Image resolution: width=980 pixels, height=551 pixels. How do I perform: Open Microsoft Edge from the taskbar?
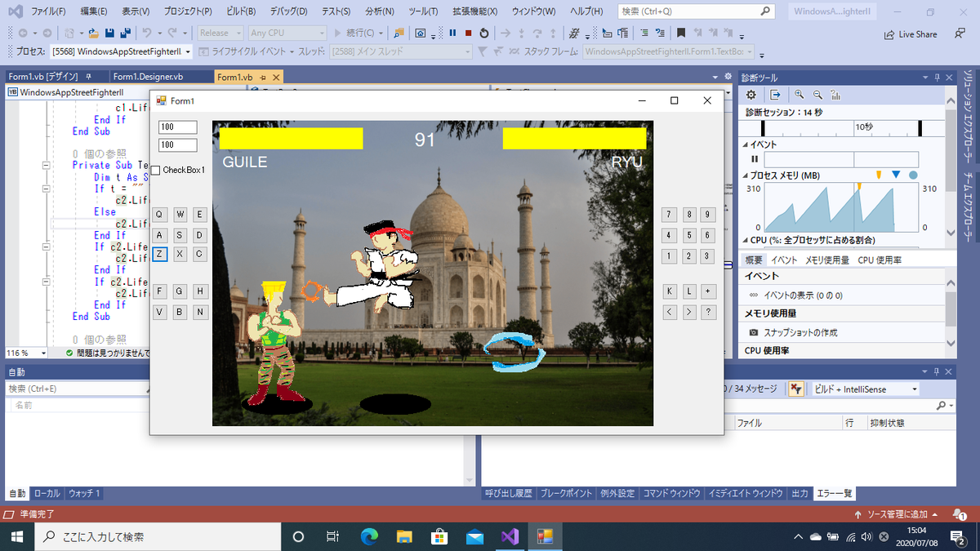coord(369,536)
